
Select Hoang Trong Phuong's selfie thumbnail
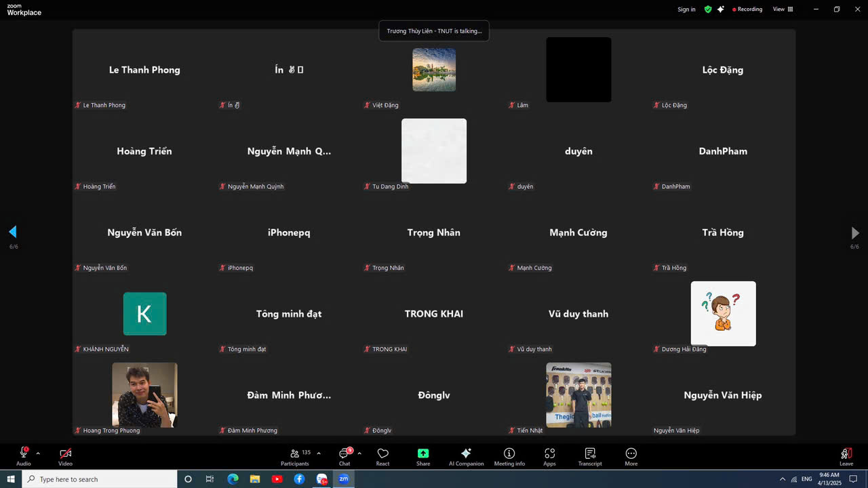tap(144, 395)
